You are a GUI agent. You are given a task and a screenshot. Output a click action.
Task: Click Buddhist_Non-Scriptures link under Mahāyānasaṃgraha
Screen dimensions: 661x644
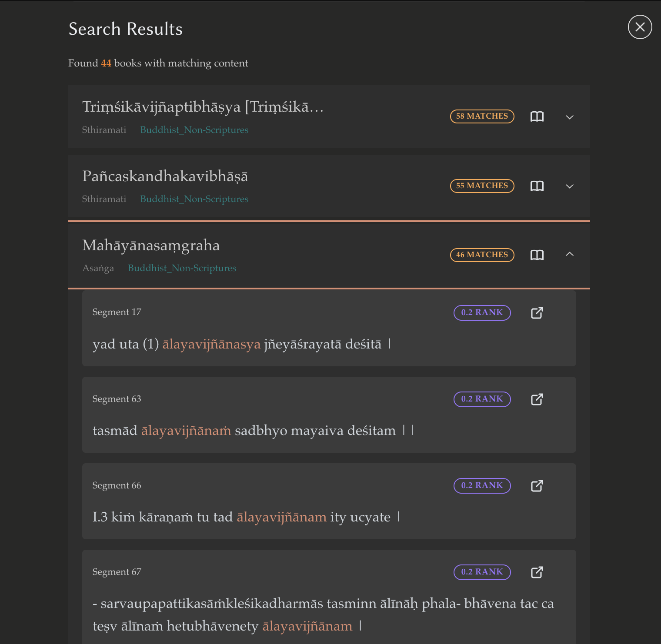point(182,268)
